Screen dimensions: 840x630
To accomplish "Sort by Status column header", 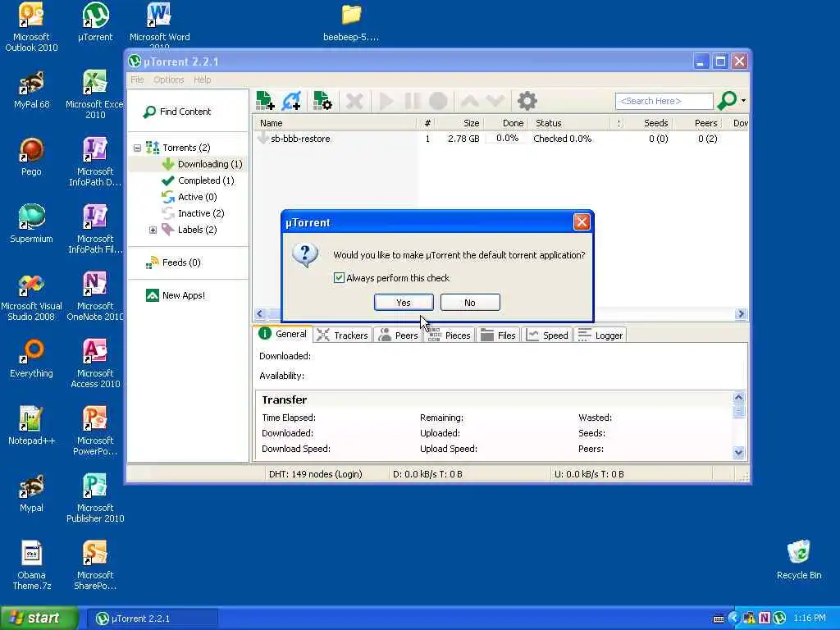I will [569, 123].
